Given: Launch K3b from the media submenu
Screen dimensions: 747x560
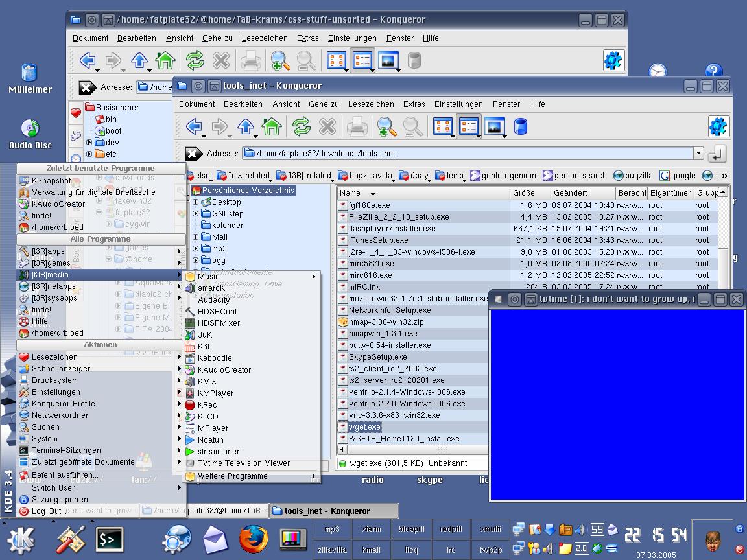Looking at the screenshot, I should 205,346.
